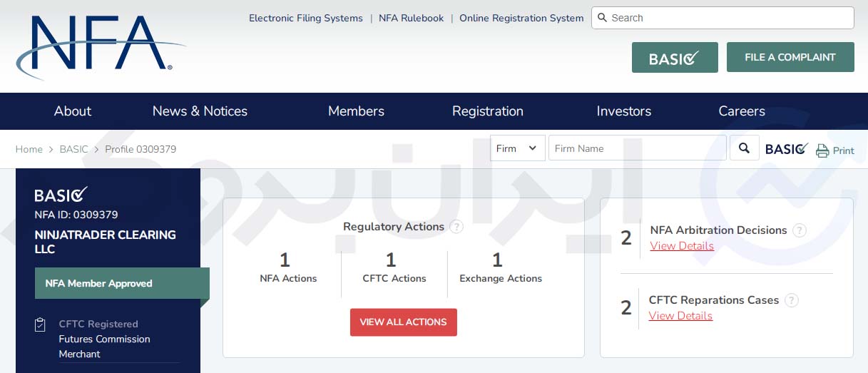Go to the Home breadcrumb

[x=29, y=149]
